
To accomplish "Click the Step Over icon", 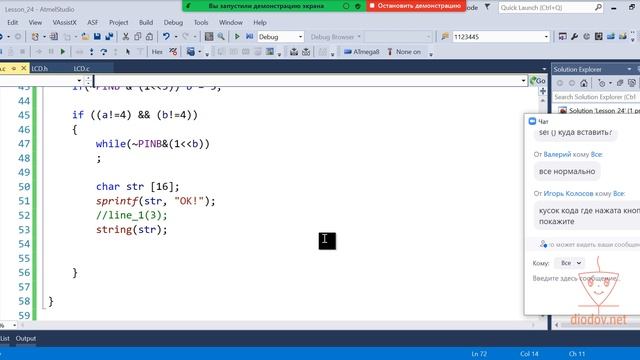I will [104, 52].
